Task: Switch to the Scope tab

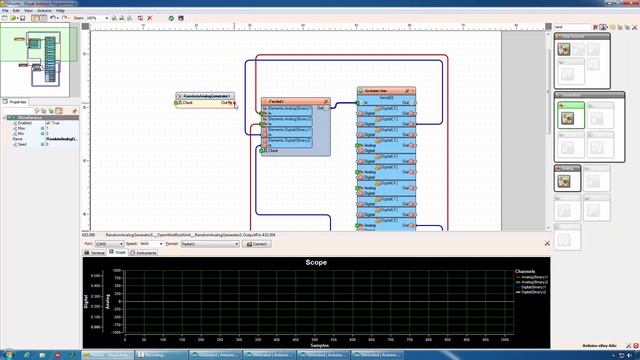Action: pos(118,253)
